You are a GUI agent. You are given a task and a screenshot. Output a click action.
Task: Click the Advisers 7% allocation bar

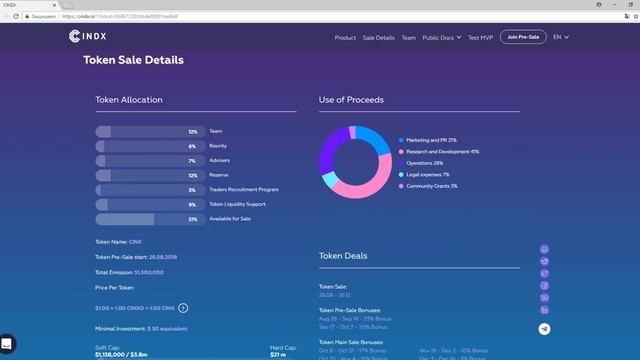click(x=151, y=161)
